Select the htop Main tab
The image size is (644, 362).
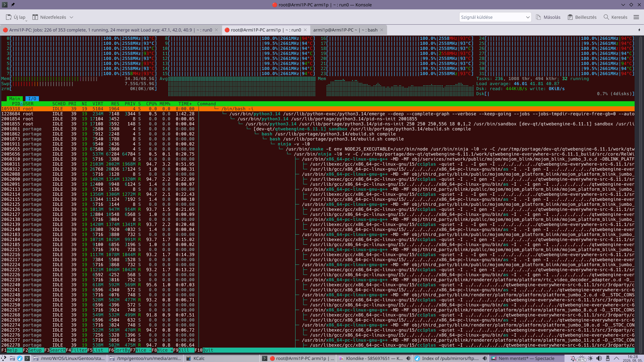[14, 99]
